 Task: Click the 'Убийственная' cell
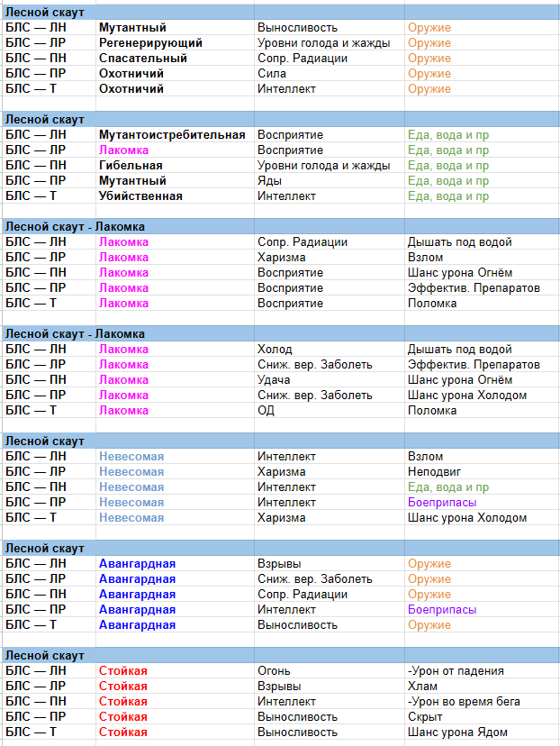[x=175, y=196]
